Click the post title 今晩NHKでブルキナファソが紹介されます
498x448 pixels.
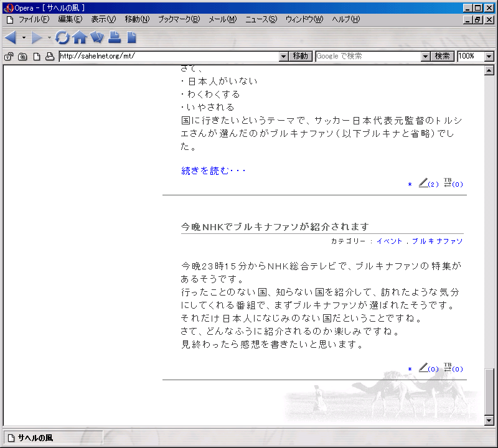pyautogui.click(x=275, y=226)
